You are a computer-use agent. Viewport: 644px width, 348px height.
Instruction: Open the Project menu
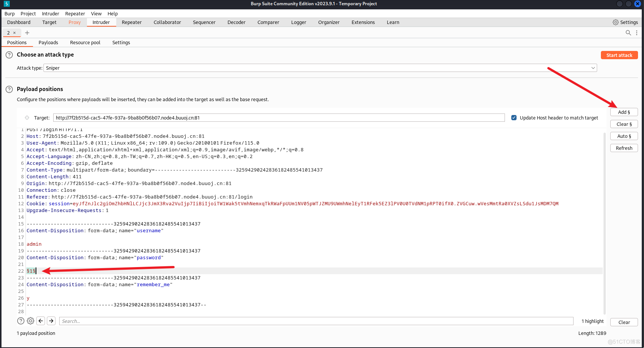(28, 13)
